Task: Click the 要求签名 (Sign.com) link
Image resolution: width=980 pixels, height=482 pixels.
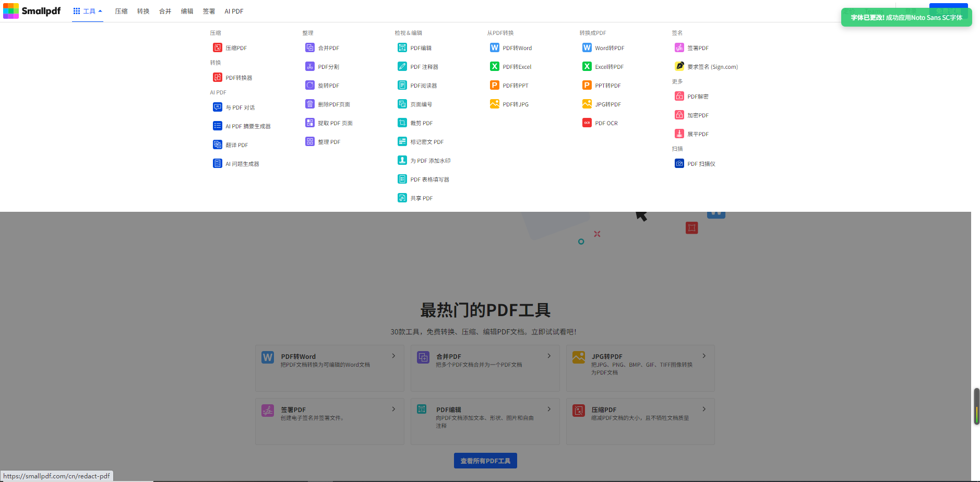Action: click(712, 67)
